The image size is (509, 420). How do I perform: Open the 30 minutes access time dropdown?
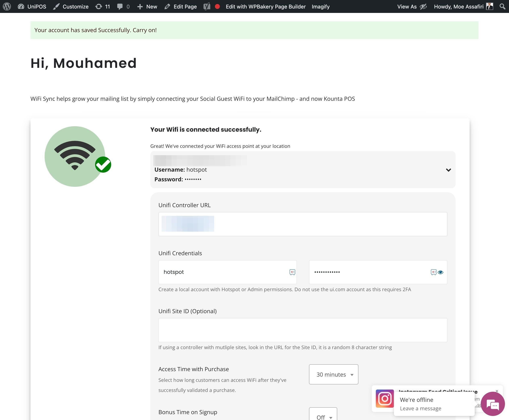(333, 374)
